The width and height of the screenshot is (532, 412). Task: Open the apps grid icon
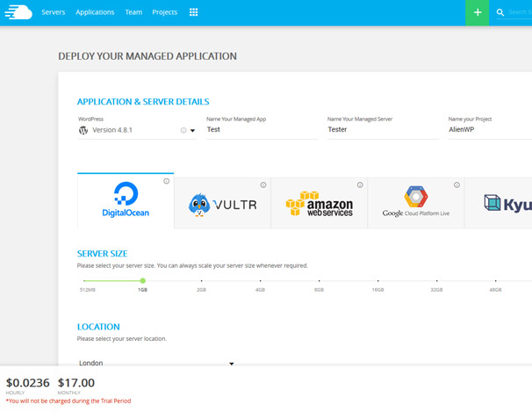(193, 12)
